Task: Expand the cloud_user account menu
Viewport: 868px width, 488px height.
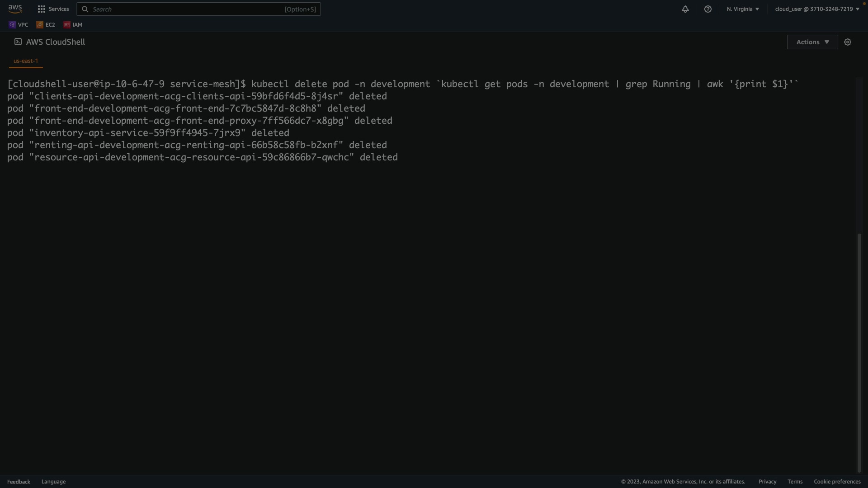Action: [x=817, y=9]
